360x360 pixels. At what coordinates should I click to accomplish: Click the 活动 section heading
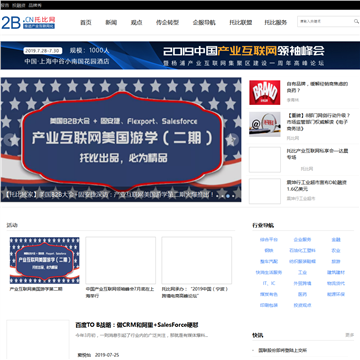click(12, 225)
